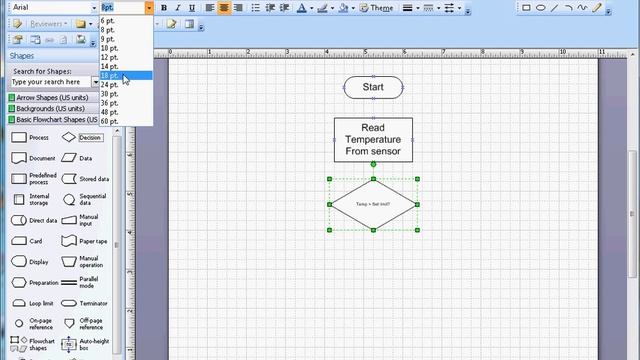Choose 6 pt. font size
The width and height of the screenshot is (640, 360).
coord(126,21)
